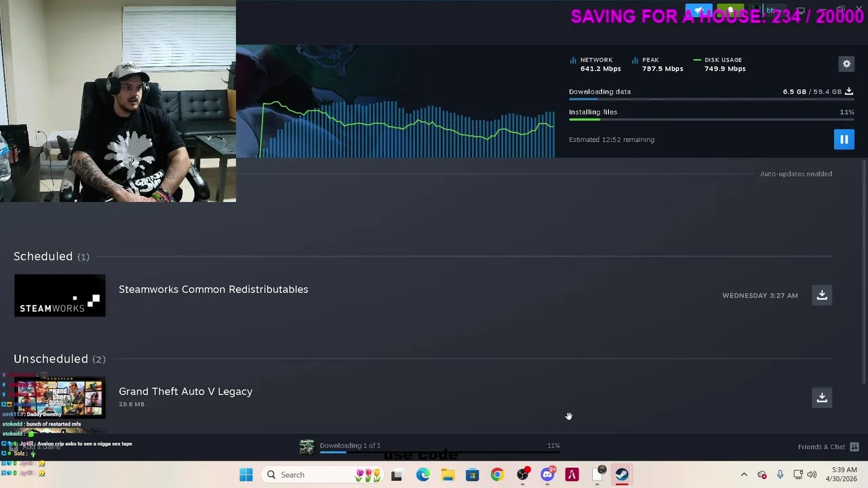
Task: Click the Downloading 1 of 1 status
Action: pyautogui.click(x=350, y=445)
